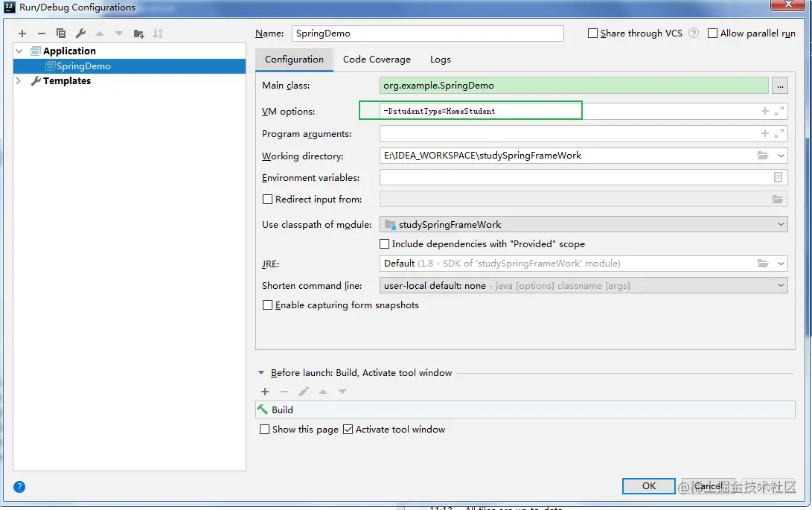Expand the Templates tree node
812x510 pixels.
point(19,81)
